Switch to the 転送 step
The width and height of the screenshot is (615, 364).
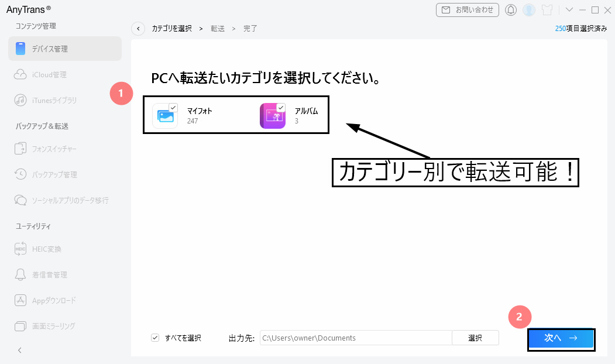[x=218, y=28]
